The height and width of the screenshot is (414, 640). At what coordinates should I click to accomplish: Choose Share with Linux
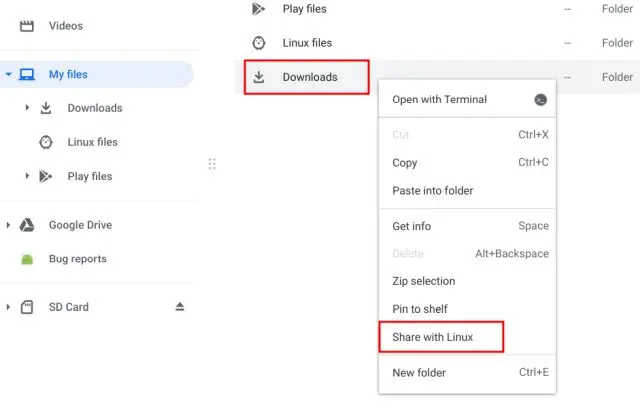pyautogui.click(x=433, y=337)
